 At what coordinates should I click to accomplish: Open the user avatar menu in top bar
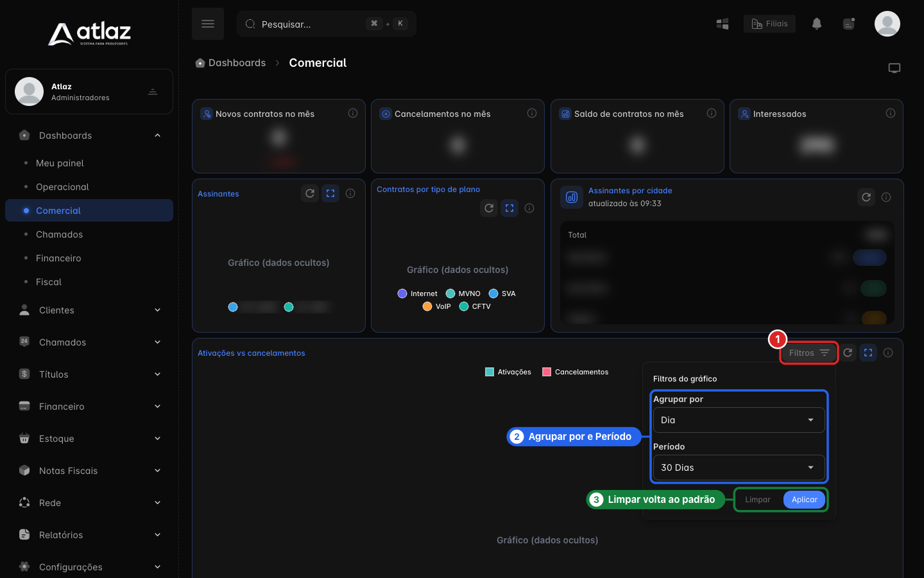tap(887, 24)
